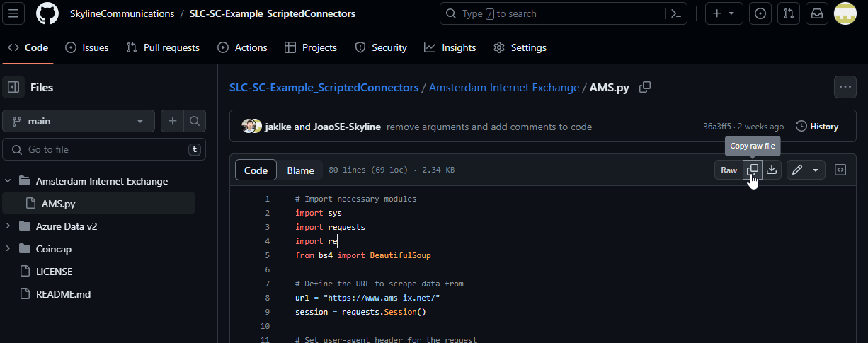This screenshot has width=868, height=343.
Task: Switch to the Issues tab
Action: 87,47
